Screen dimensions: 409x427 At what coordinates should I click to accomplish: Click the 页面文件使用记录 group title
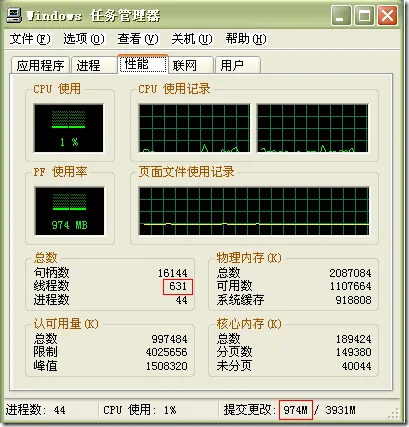(186, 172)
